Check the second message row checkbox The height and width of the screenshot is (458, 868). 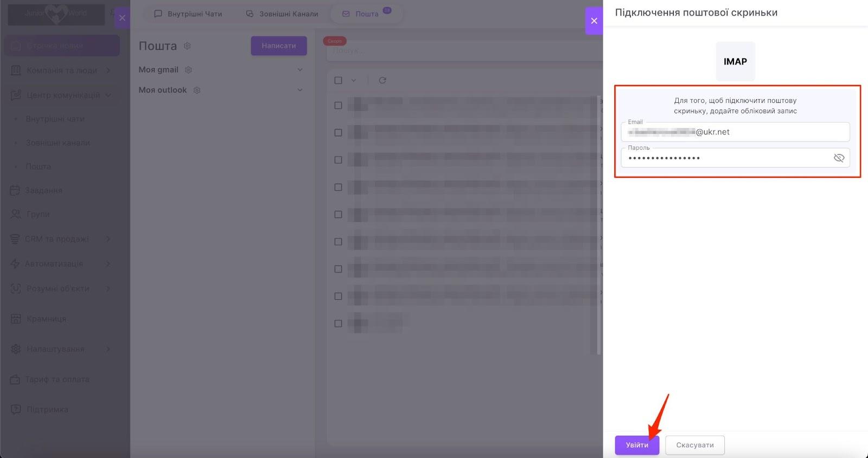click(338, 132)
